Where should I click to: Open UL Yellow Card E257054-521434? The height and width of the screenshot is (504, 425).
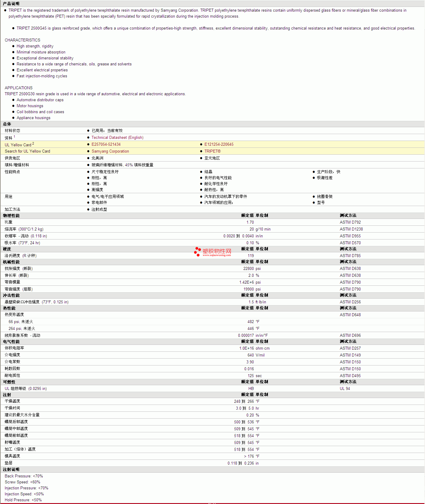(106, 145)
